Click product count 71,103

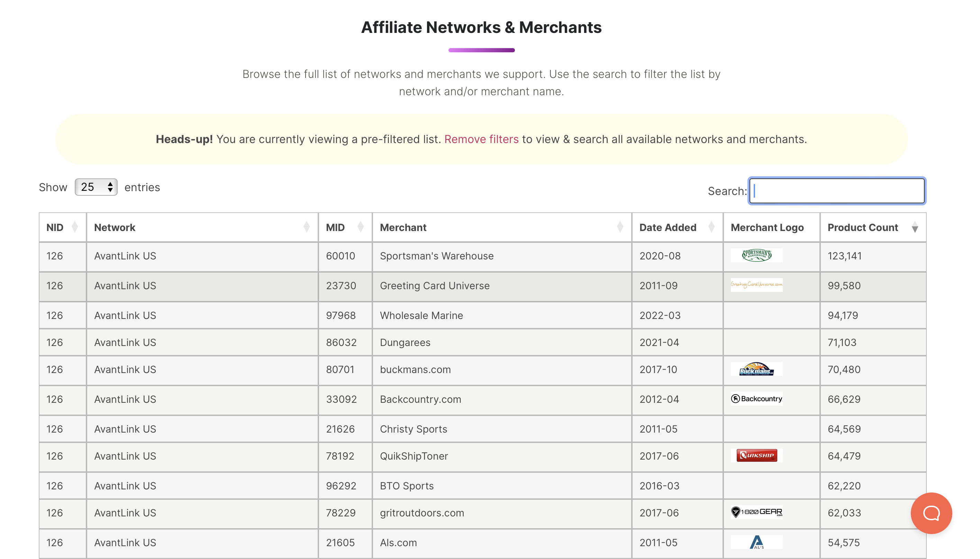click(842, 342)
